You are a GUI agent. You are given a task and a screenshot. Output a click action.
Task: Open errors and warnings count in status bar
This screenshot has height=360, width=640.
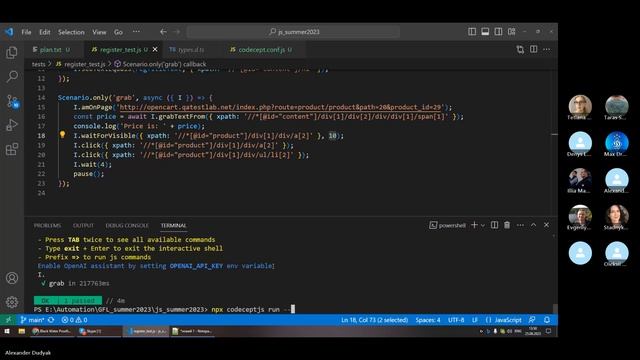tap(74, 320)
